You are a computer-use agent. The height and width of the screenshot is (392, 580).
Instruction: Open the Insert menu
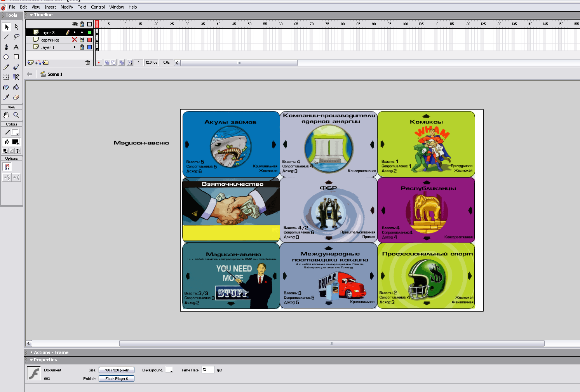pyautogui.click(x=50, y=7)
